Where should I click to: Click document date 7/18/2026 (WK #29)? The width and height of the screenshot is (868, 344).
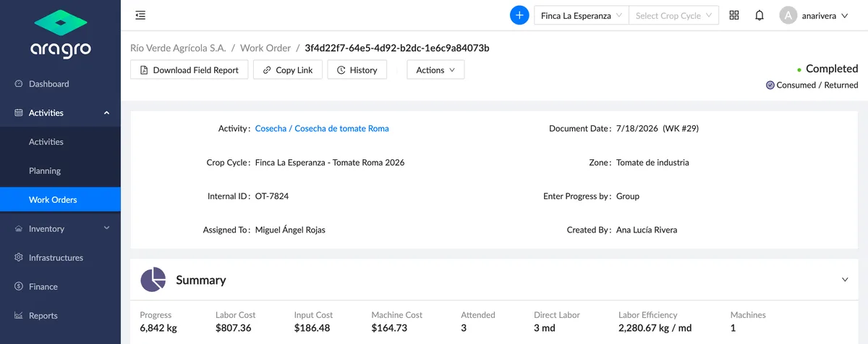[x=658, y=129]
